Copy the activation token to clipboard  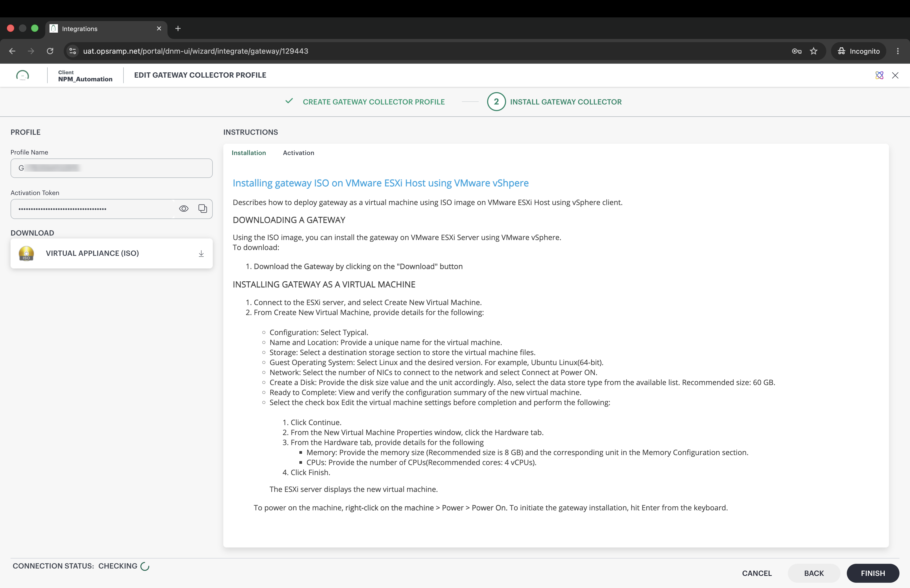coord(203,208)
